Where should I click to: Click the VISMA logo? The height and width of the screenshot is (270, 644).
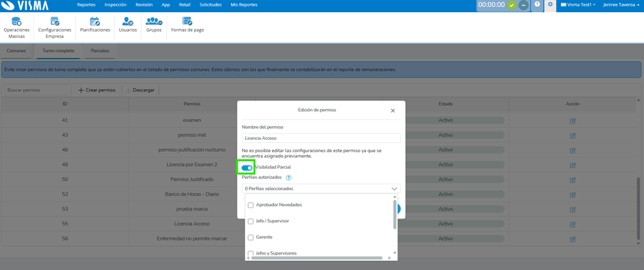[x=26, y=5]
